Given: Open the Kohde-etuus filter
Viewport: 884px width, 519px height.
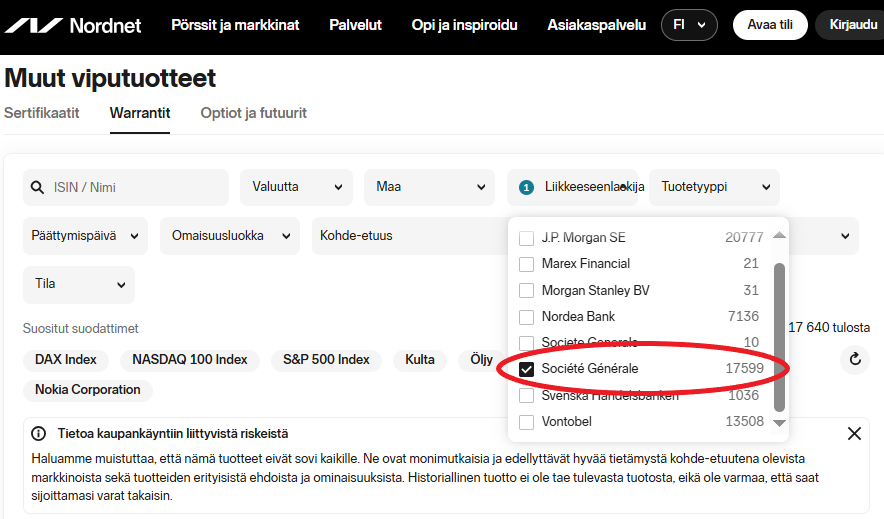Looking at the screenshot, I should (x=410, y=236).
